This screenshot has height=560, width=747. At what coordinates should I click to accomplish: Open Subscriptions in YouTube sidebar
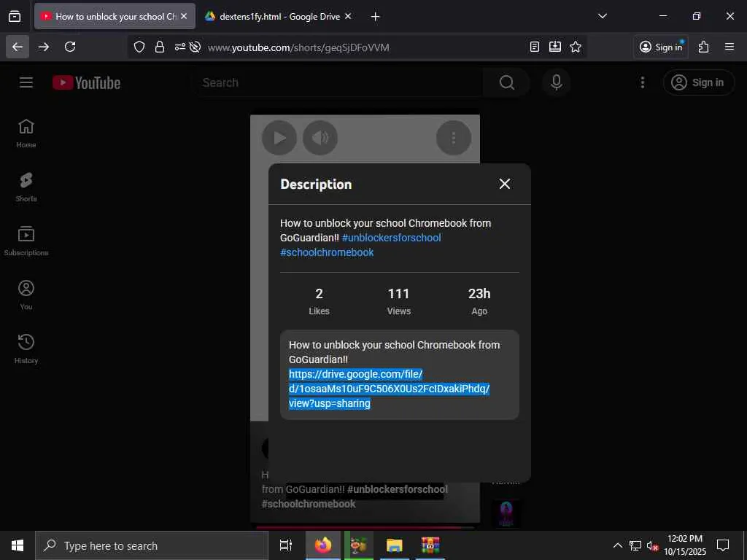(26, 241)
